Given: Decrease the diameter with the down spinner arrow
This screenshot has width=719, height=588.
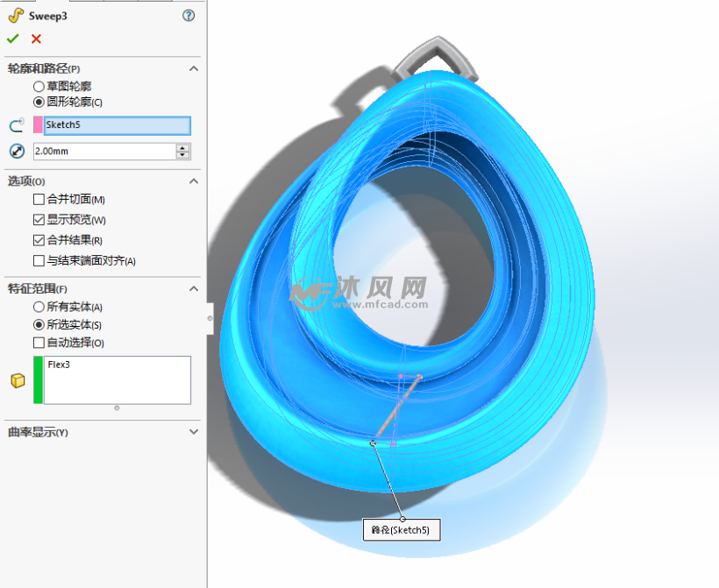Looking at the screenshot, I should tap(183, 155).
